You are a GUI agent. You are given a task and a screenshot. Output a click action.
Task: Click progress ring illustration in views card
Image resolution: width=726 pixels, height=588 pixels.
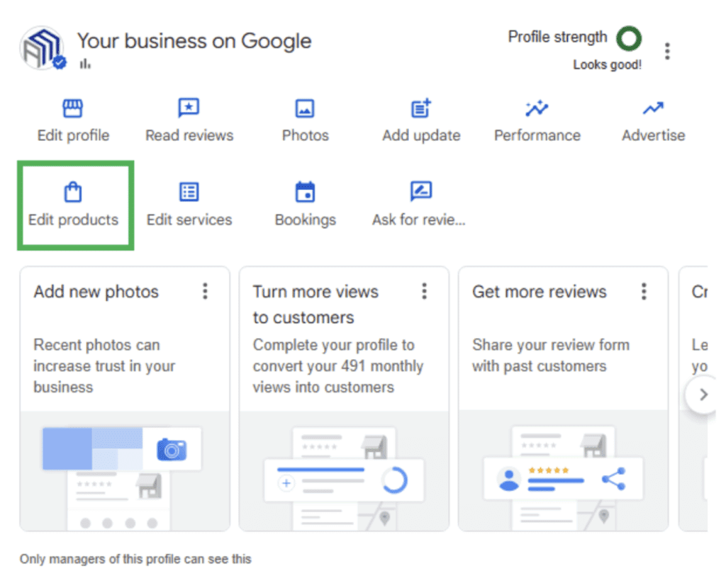click(394, 480)
